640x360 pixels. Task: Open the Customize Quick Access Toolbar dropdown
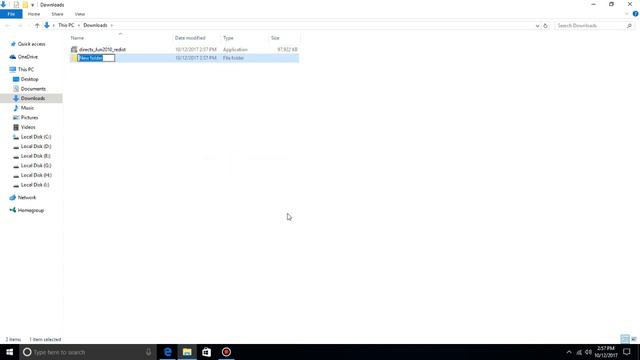tap(33, 5)
